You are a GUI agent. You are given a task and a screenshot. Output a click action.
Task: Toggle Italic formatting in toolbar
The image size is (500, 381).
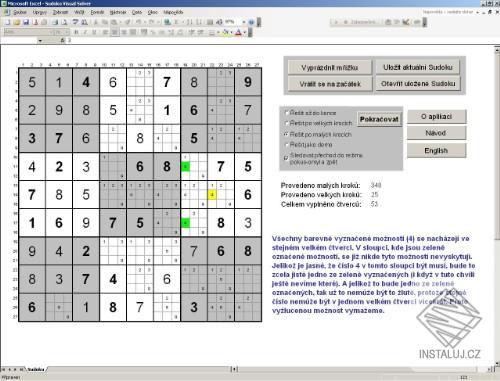point(85,32)
